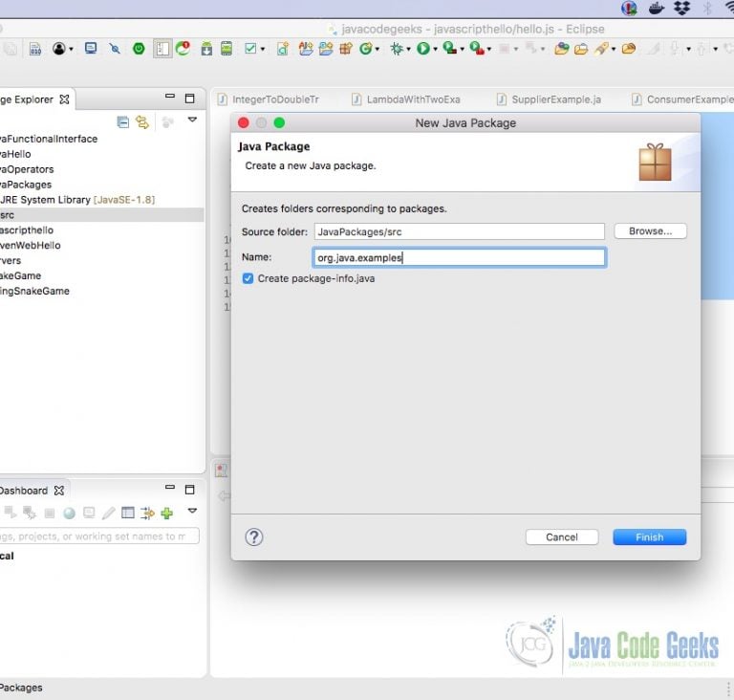Click the Android SDK download icon
Image resolution: width=734 pixels, height=700 pixels.
tap(206, 49)
